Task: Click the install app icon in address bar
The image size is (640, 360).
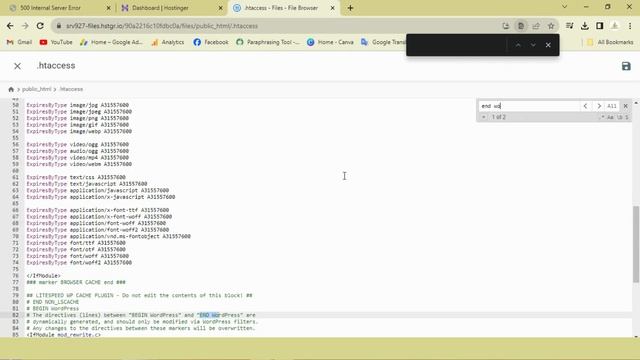Action: [506, 26]
